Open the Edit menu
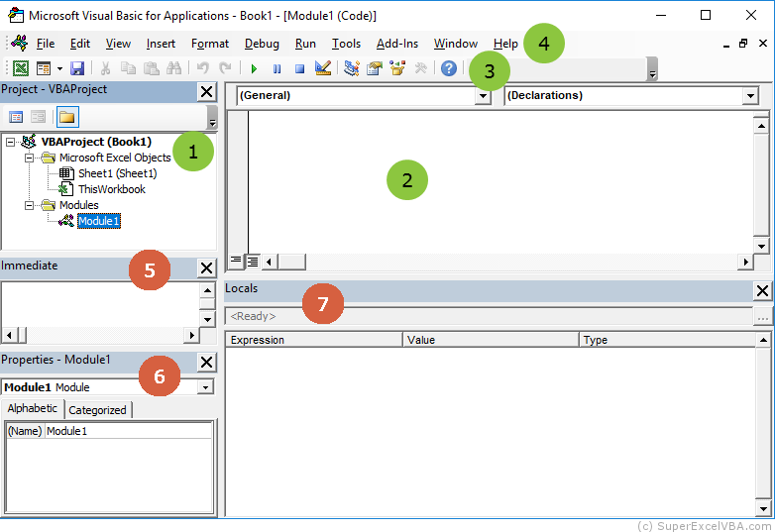This screenshot has height=532, width=775. [x=80, y=44]
